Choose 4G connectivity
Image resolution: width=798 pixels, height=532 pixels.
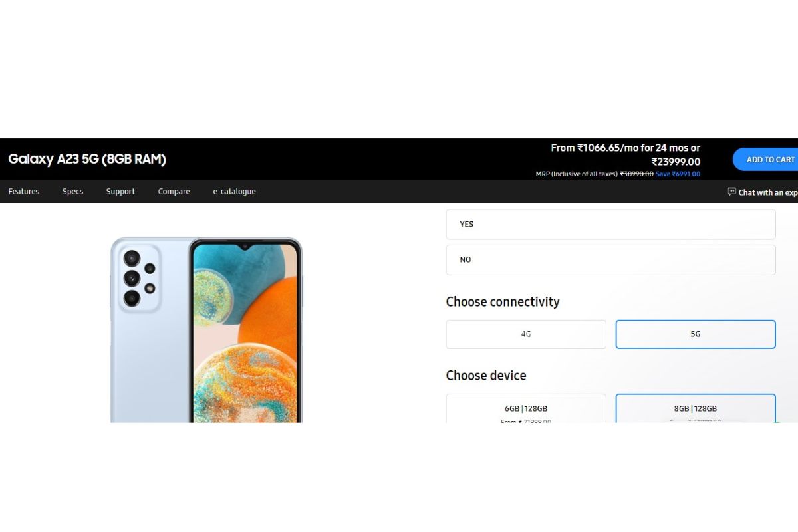pyautogui.click(x=526, y=334)
